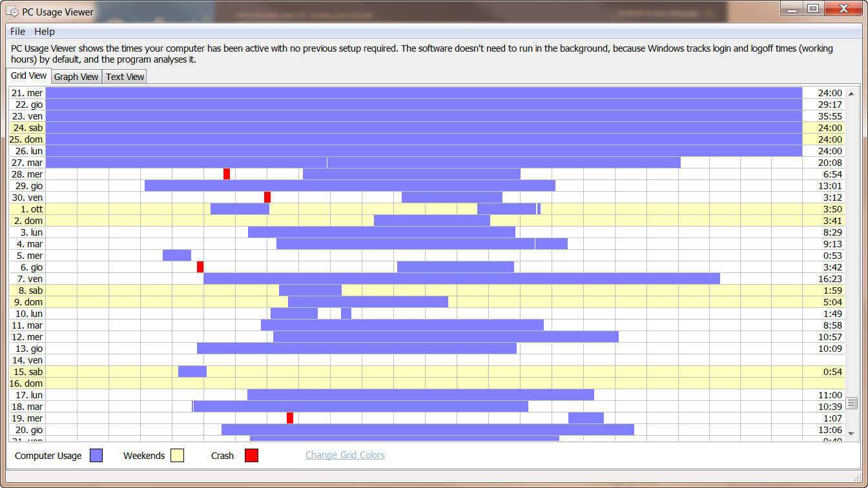Click the red crash marker on 6. gio

pos(200,267)
